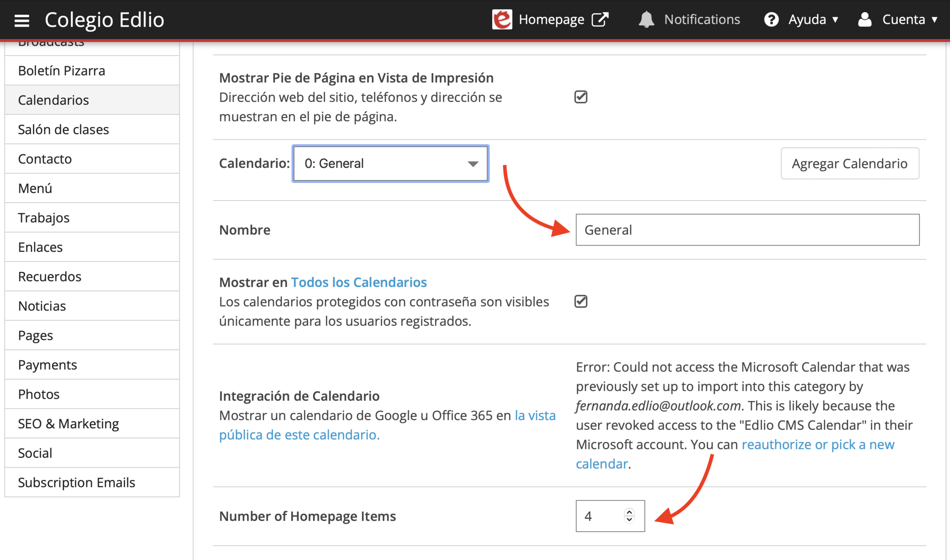Screen dimensions: 950x560
Task: Open the Notifications bell icon
Action: coord(646,19)
